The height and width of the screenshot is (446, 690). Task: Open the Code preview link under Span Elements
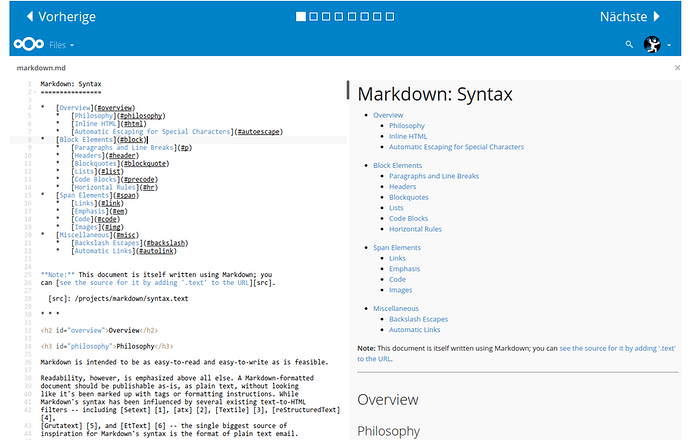[x=397, y=279]
